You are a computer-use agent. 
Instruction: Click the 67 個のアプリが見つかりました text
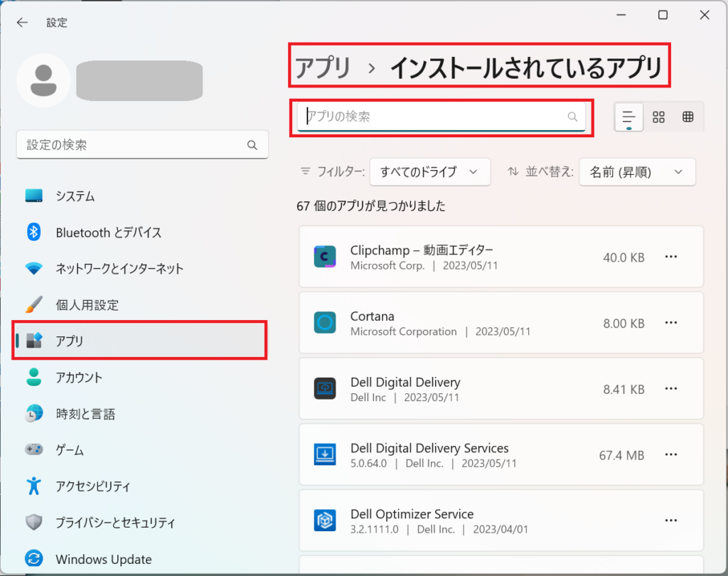tap(370, 206)
